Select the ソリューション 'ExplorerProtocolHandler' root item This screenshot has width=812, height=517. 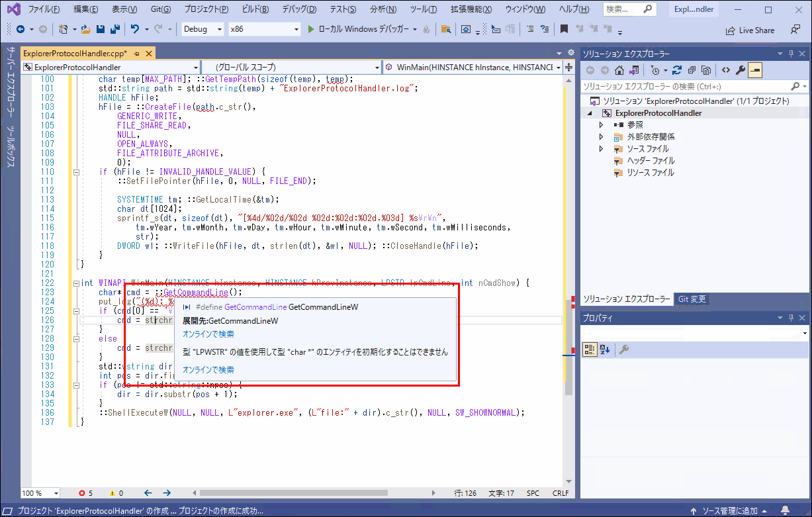point(696,101)
